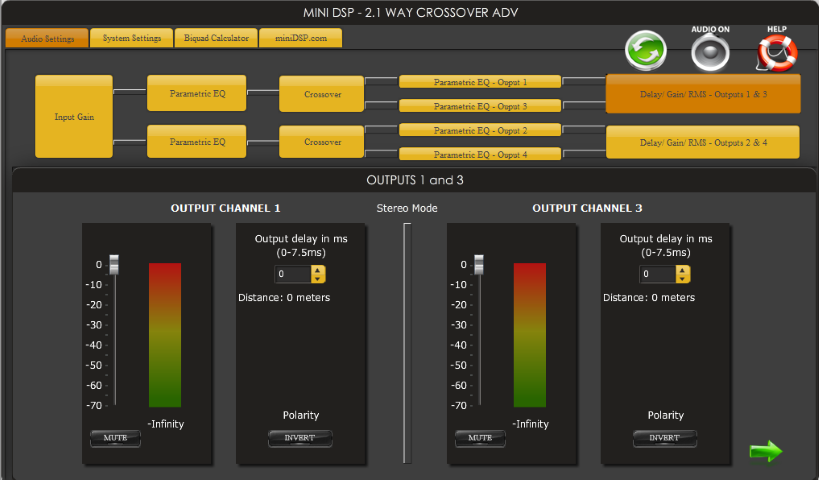Mute Output Channel 1
This screenshot has height=480, width=819.
pyautogui.click(x=115, y=438)
